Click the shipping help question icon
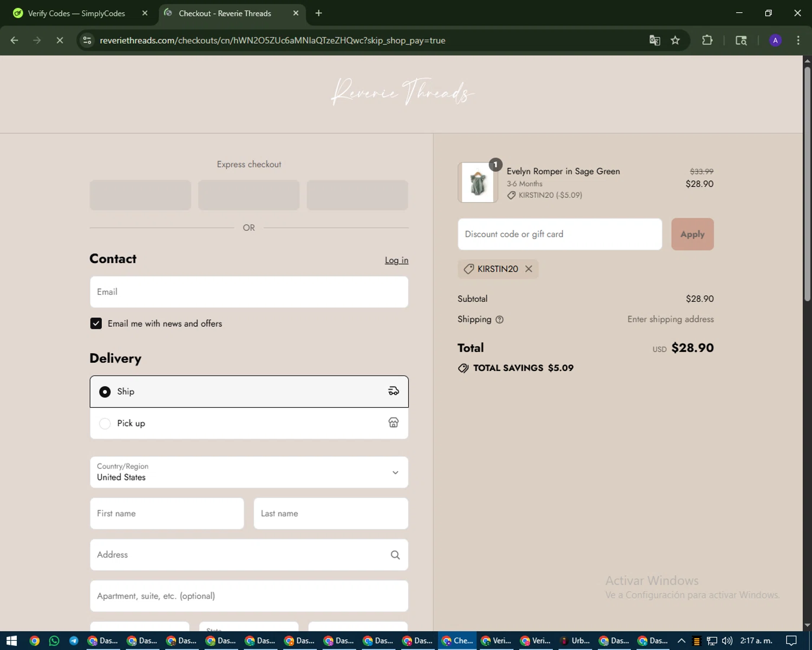 500,320
